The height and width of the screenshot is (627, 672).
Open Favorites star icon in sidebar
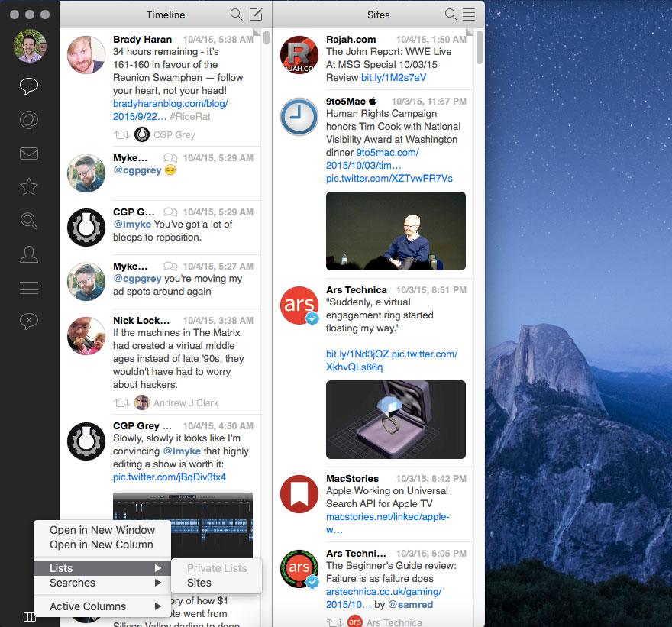pos(29,186)
